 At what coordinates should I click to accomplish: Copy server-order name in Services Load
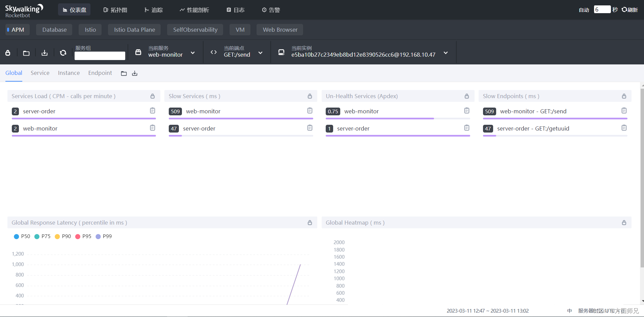tap(153, 111)
